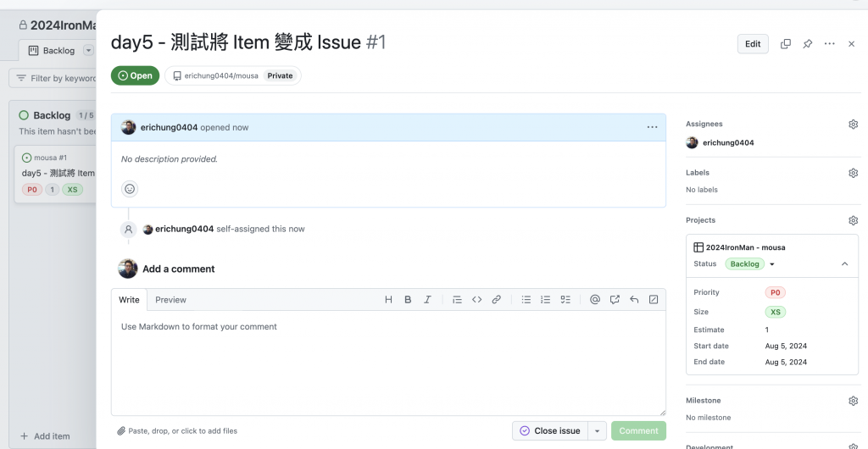Collapse the 2024IronMan project fields
The image size is (868, 449).
pyautogui.click(x=845, y=263)
